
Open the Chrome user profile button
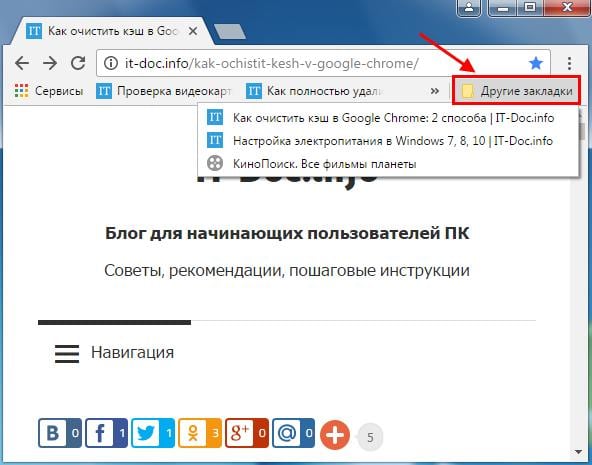click(x=469, y=7)
